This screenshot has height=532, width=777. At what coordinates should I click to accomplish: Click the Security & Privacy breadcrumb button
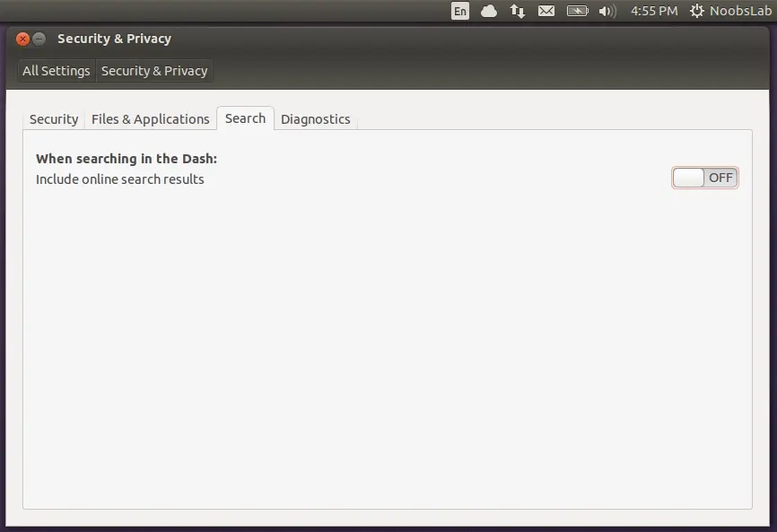154,71
